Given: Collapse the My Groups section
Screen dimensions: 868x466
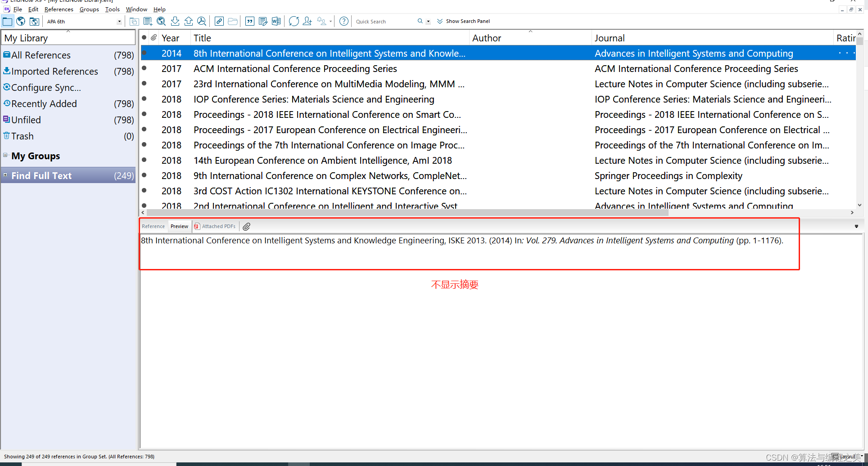Looking at the screenshot, I should 5,155.
